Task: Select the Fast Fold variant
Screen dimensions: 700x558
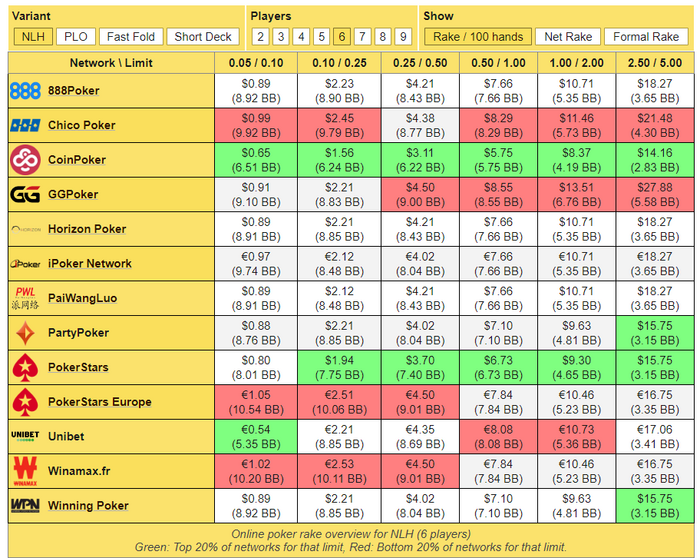Action: (131, 37)
